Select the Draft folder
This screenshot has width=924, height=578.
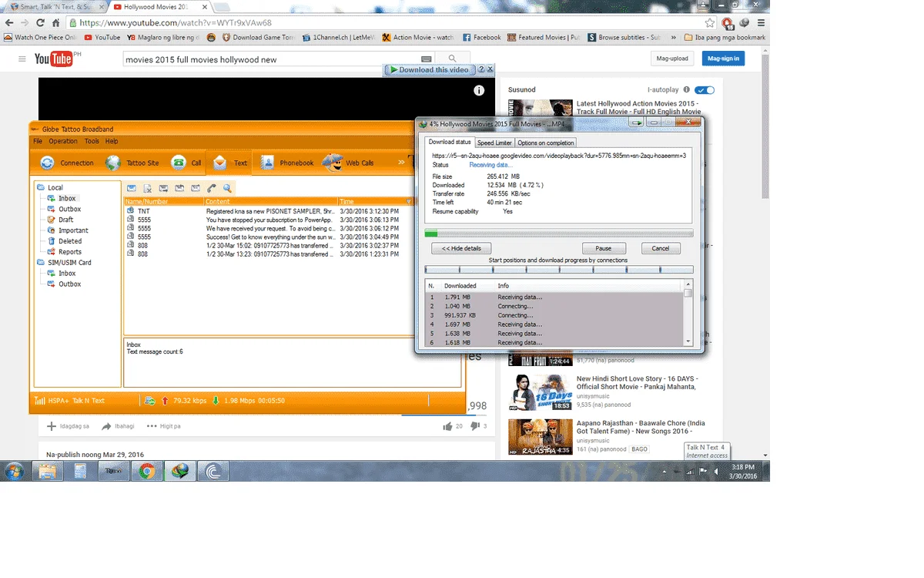click(65, 220)
